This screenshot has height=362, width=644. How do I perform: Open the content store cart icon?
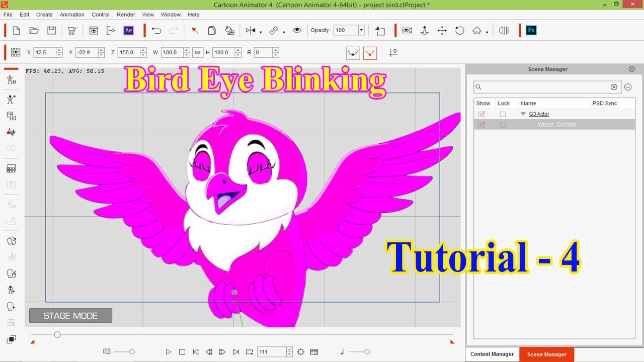click(72, 31)
